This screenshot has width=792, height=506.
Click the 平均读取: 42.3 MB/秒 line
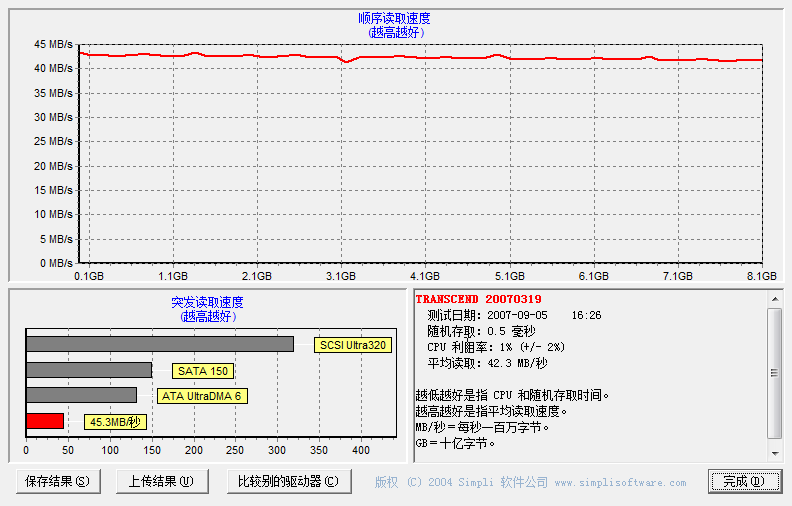click(x=487, y=363)
